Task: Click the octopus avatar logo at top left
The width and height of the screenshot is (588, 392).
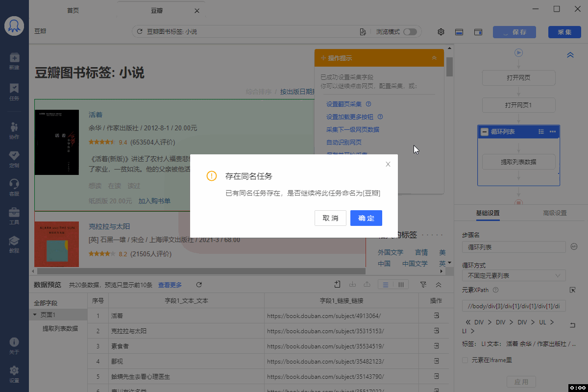Action: tap(14, 26)
